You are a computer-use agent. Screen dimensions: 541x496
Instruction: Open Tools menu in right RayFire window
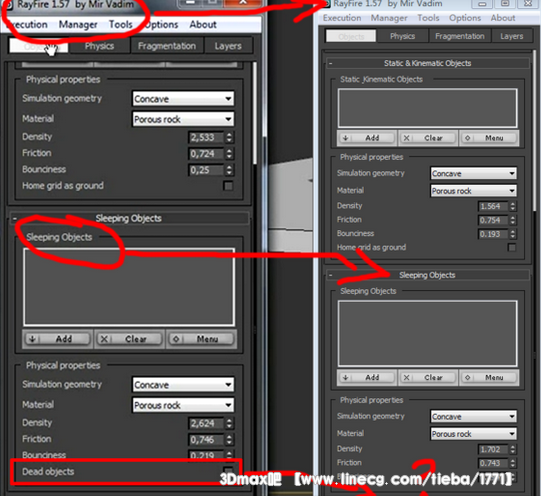(428, 18)
